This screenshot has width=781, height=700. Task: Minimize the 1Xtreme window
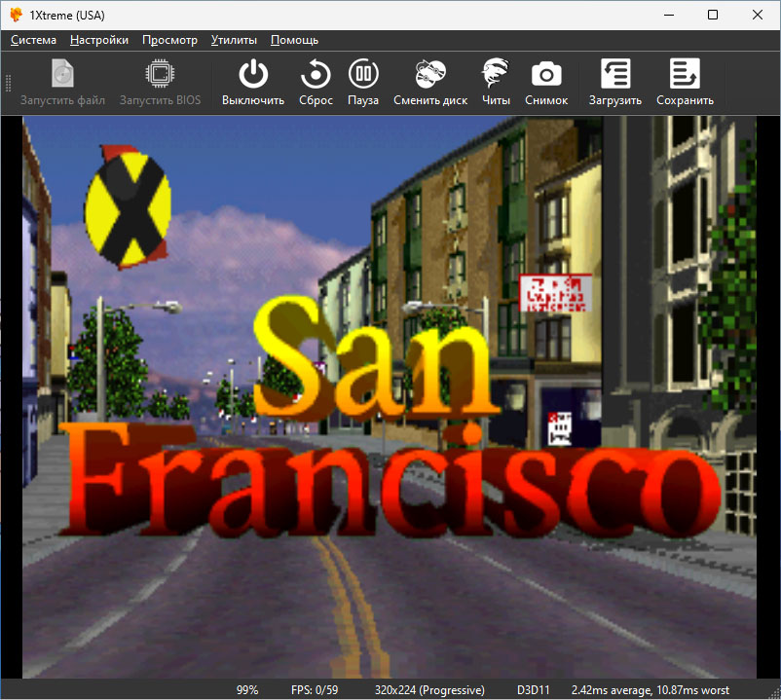pyautogui.click(x=669, y=15)
